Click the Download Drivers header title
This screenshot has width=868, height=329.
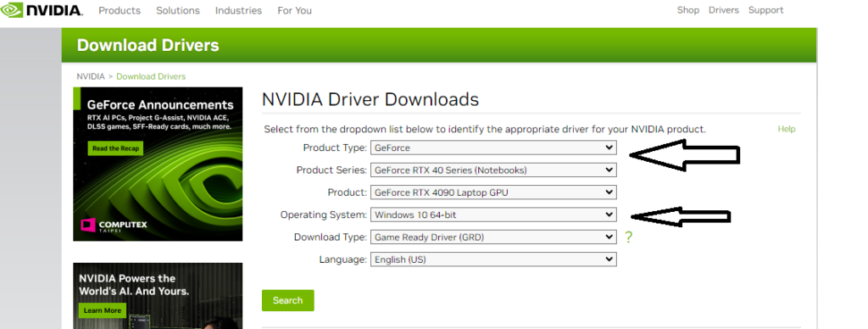tap(147, 46)
